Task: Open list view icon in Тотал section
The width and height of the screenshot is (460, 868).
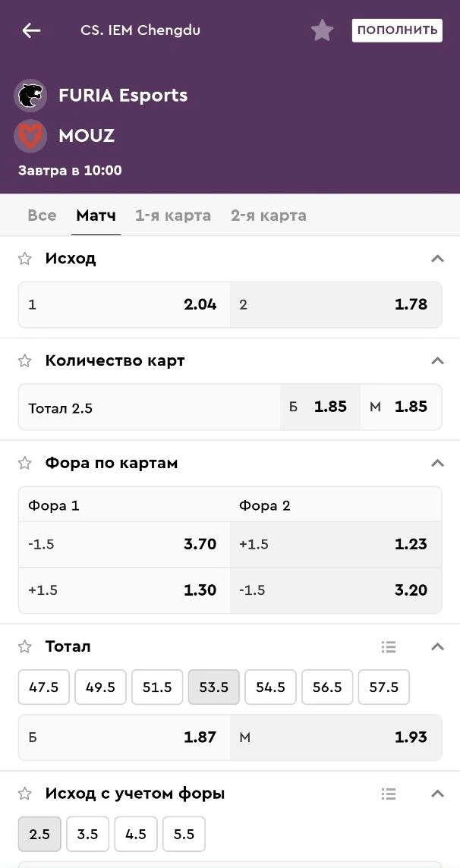Action: pos(389,647)
